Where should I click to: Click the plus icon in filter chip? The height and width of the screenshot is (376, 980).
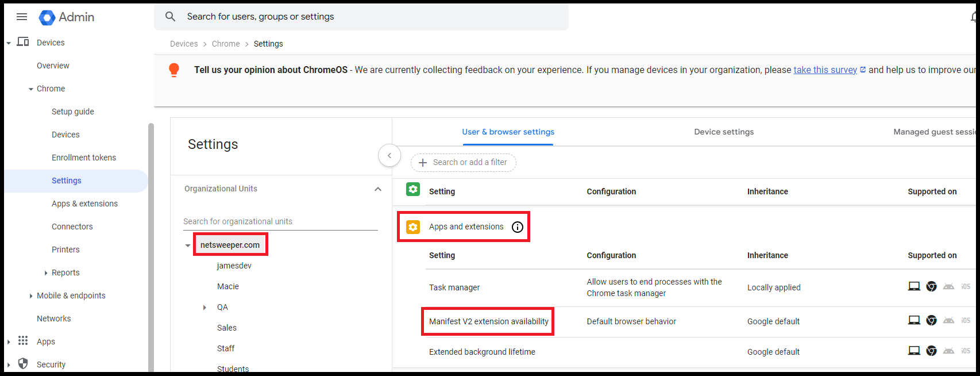tap(423, 163)
